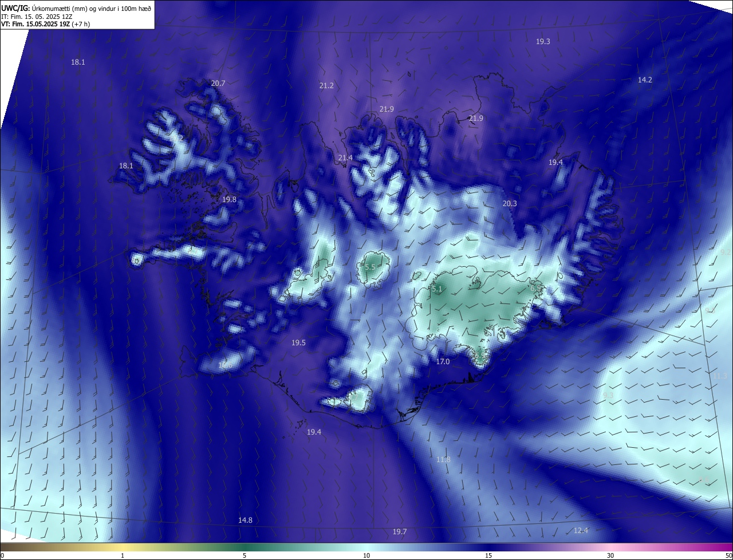Select the 21.2 value label
Screen dimensions: 733x560
pyautogui.click(x=326, y=85)
